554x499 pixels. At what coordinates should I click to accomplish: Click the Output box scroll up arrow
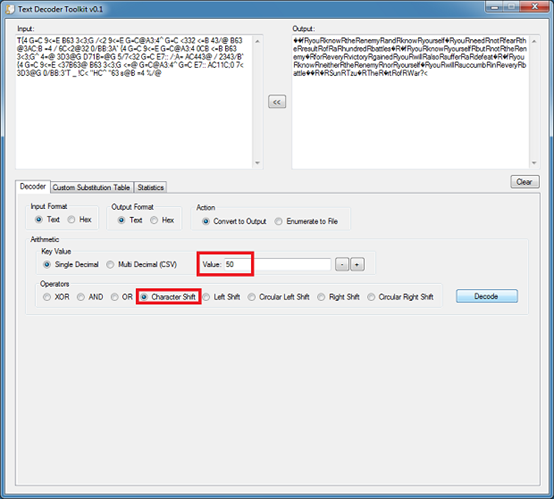[x=534, y=41]
